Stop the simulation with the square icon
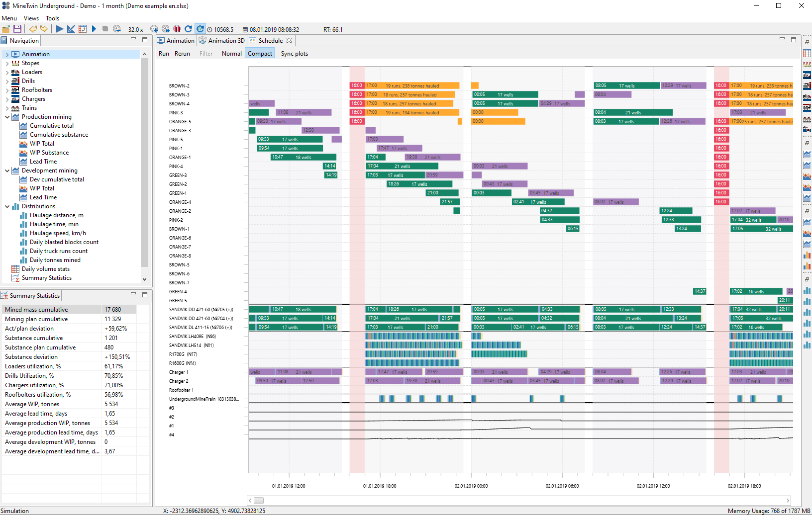Screen dimensions: 812x515 [105, 29]
